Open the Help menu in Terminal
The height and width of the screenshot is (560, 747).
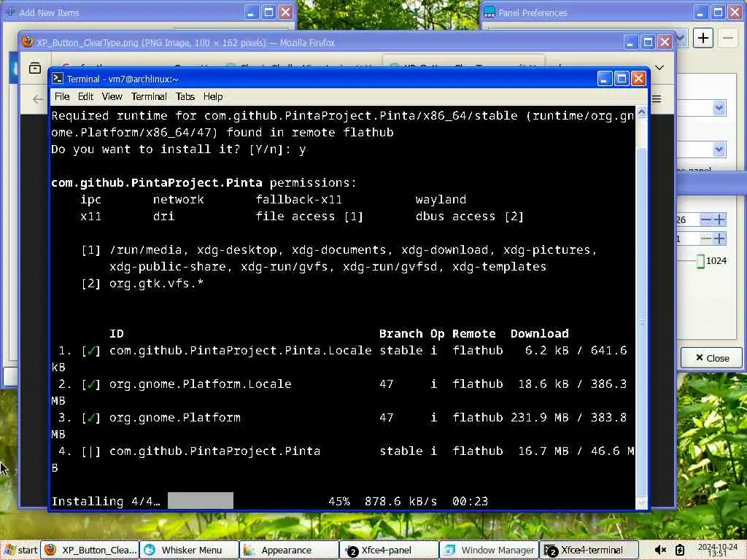click(x=213, y=97)
